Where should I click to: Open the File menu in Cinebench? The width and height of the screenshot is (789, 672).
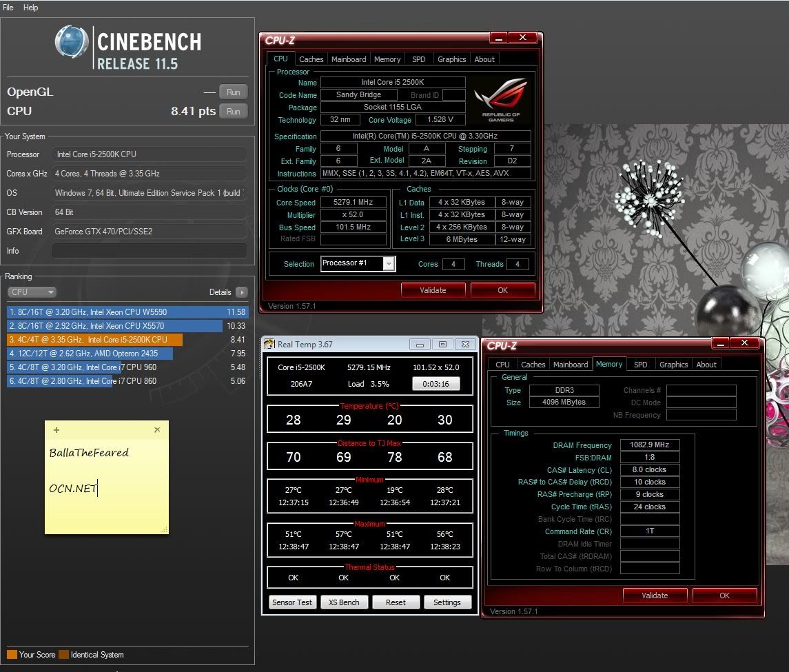click(8, 8)
